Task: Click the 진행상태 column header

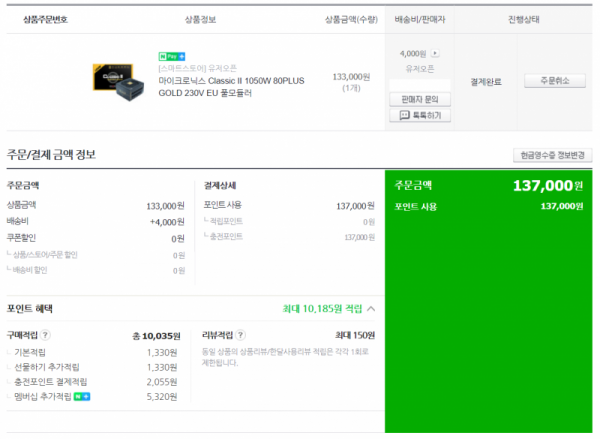Action: point(523,20)
